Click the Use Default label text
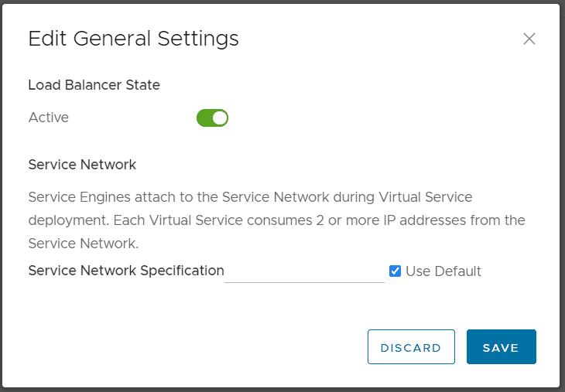The height and width of the screenshot is (392, 565). [x=443, y=271]
